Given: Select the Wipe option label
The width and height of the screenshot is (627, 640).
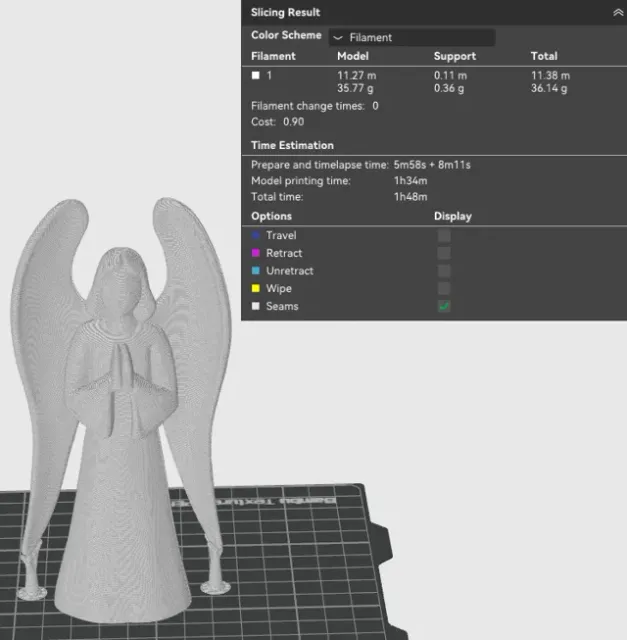Looking at the screenshot, I should coord(279,288).
